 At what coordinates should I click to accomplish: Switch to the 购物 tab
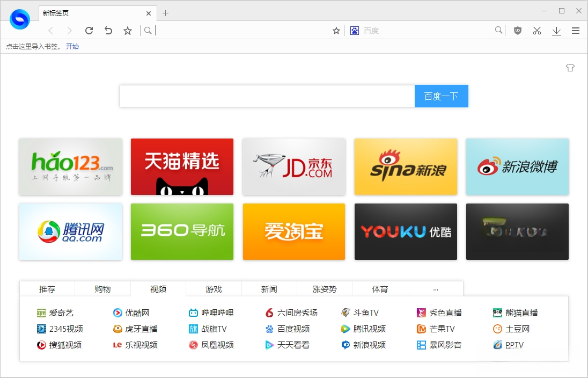click(103, 289)
